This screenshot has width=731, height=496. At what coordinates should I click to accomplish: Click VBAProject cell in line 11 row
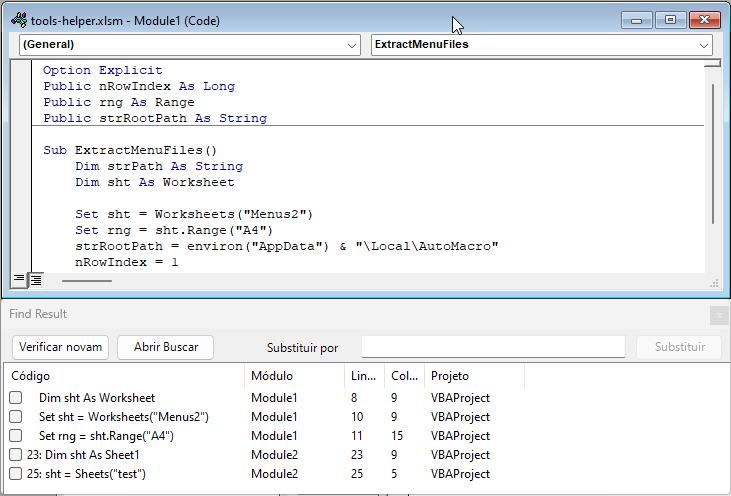coord(460,436)
